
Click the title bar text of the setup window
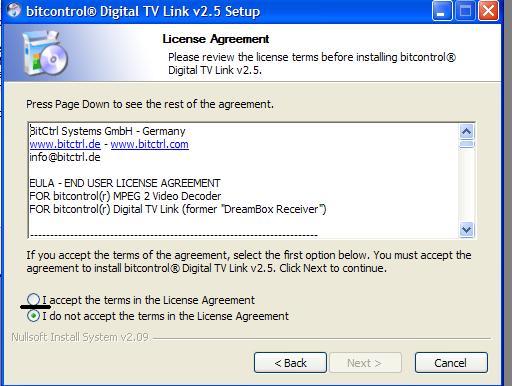pyautogui.click(x=143, y=11)
